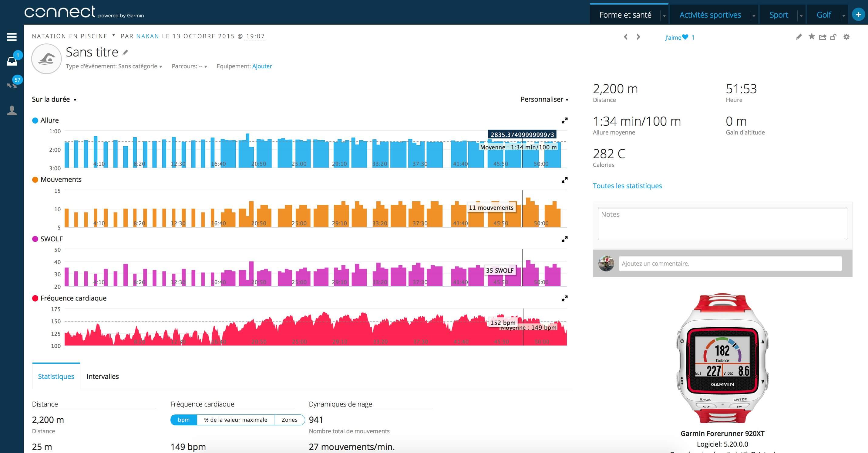
Task: Click the expand icon for SWOLF chart
Action: coord(565,240)
